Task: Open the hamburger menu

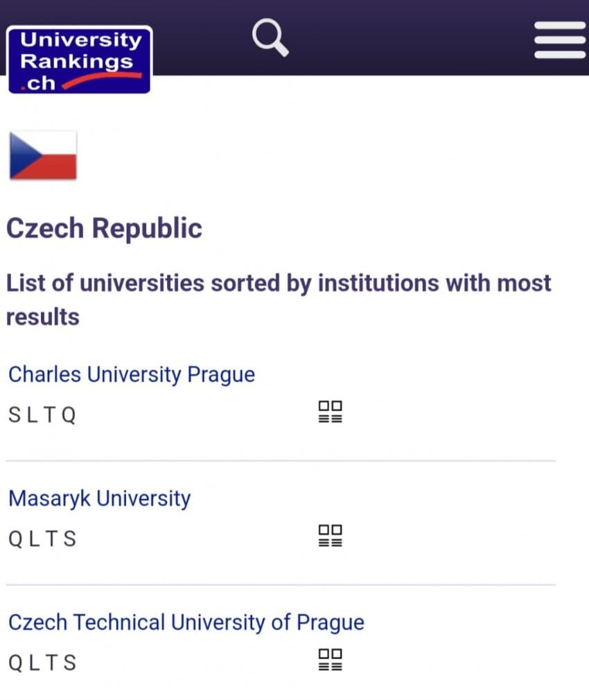Action: [x=560, y=40]
